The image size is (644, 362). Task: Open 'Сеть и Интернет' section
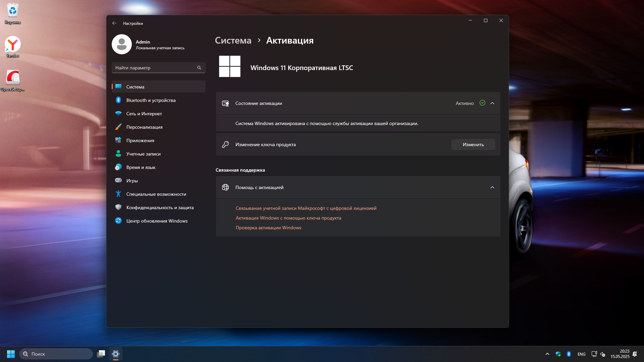[x=158, y=114]
